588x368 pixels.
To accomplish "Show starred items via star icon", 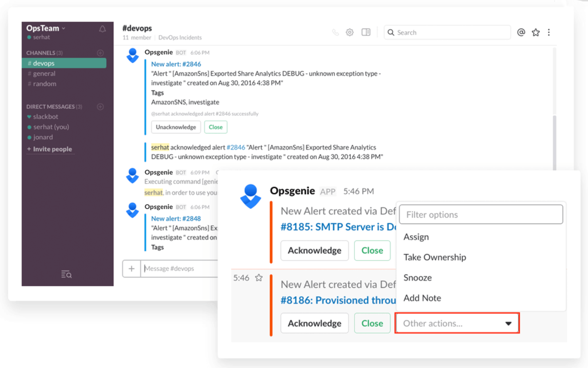I will (535, 32).
